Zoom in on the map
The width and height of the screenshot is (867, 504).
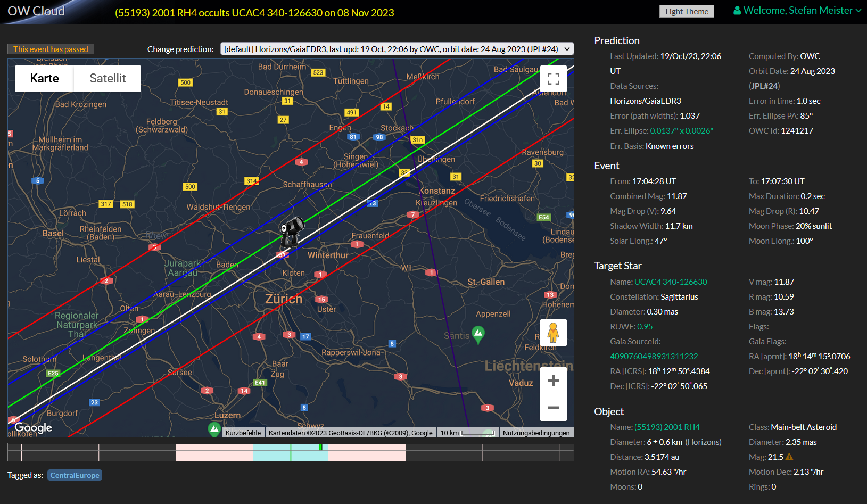coord(554,381)
